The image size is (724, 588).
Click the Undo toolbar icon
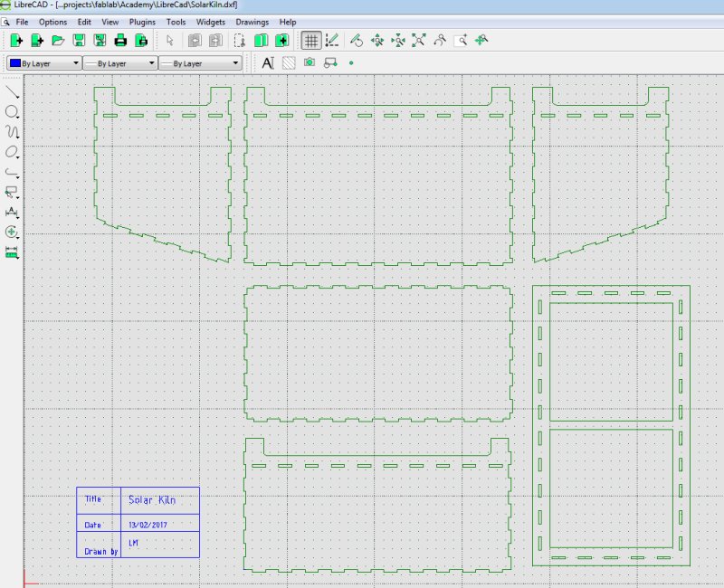[x=195, y=41]
